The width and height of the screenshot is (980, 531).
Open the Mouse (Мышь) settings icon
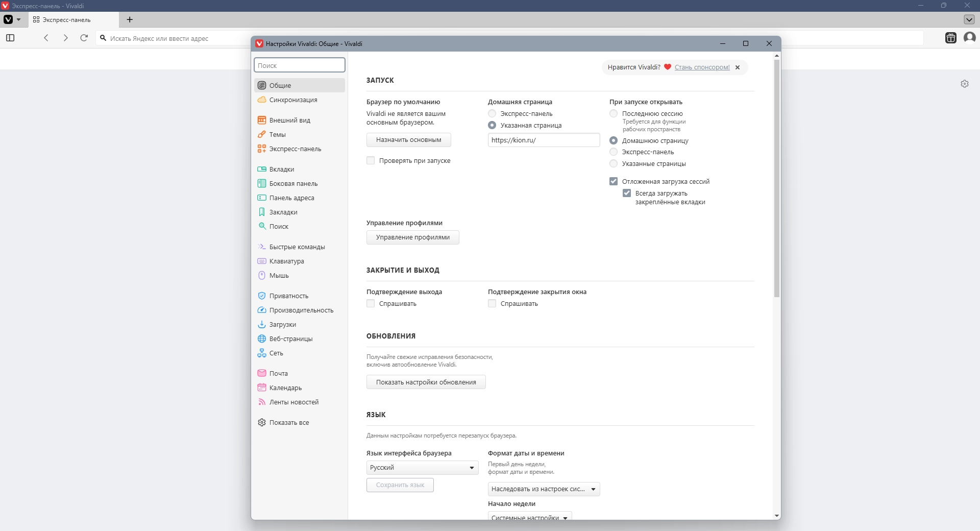tap(262, 275)
